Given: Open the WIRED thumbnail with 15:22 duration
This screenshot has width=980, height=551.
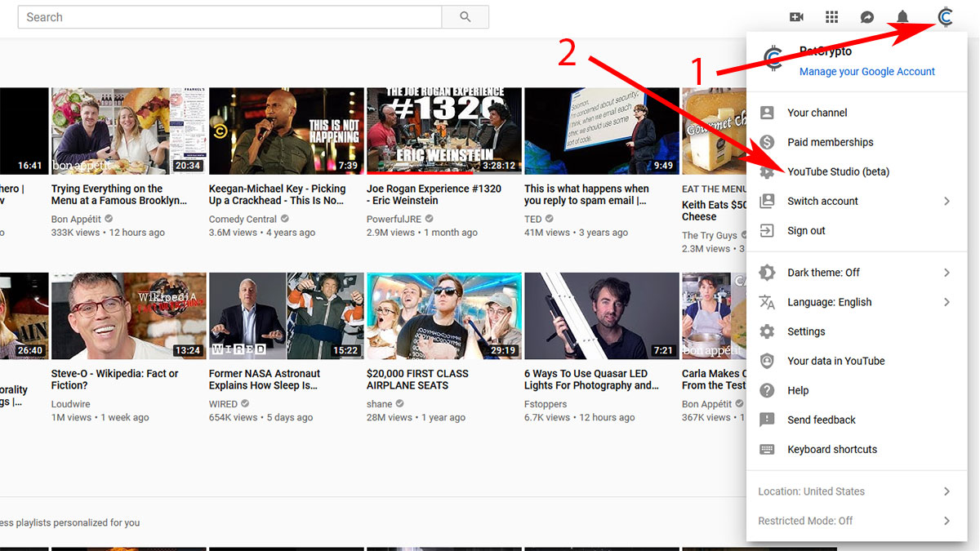Looking at the screenshot, I should tap(286, 316).
